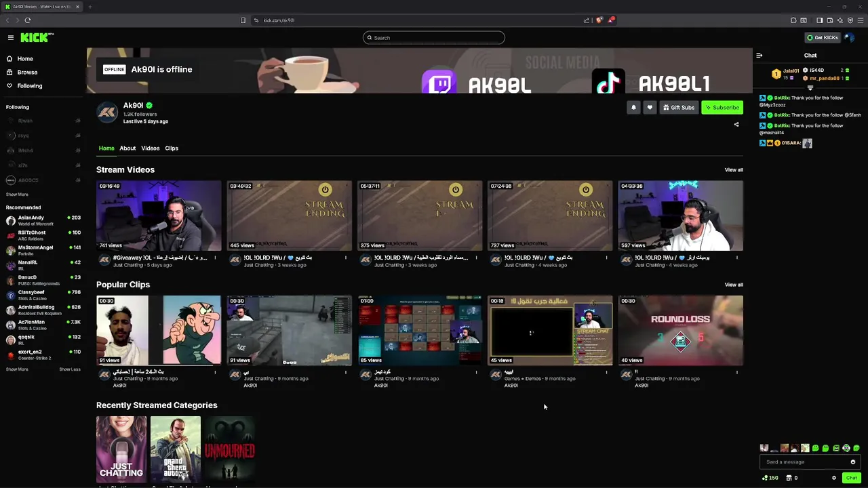
Task: Collapse the chat panel arrow icon
Action: coord(759,56)
